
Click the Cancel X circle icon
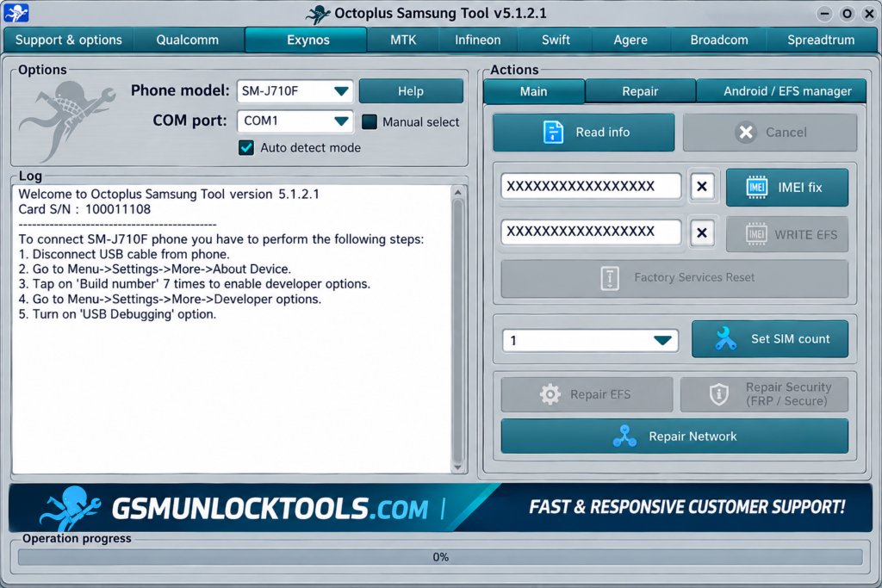tap(746, 132)
